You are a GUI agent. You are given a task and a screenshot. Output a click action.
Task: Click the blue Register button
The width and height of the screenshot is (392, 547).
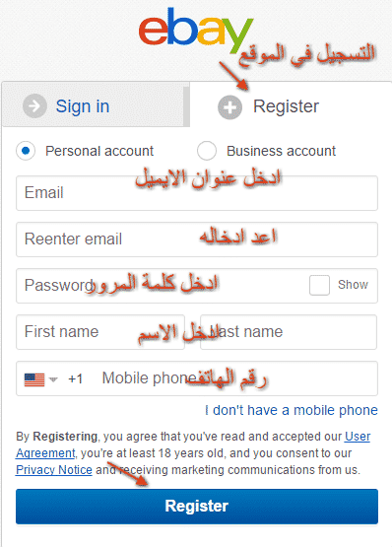pyautogui.click(x=197, y=507)
